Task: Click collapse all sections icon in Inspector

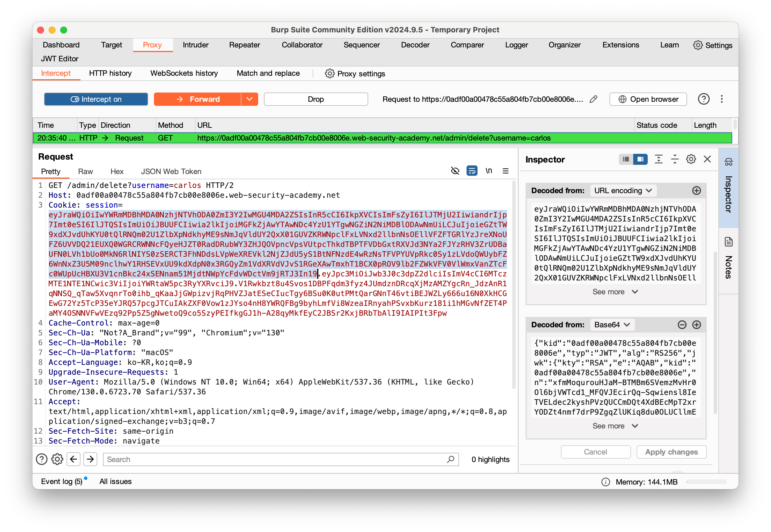Action: pyautogui.click(x=675, y=159)
